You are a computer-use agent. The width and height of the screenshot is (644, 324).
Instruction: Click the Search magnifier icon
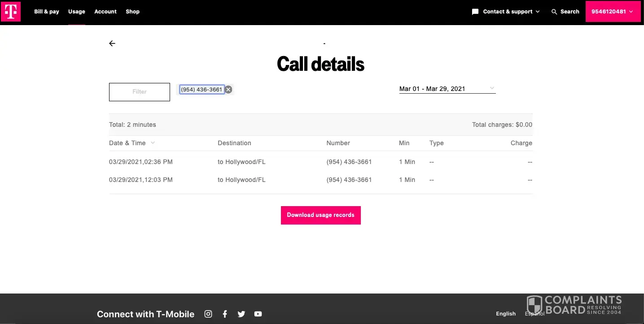click(554, 12)
